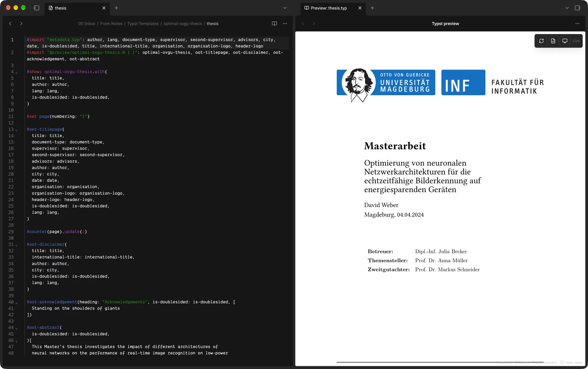Open more options menu in editor pane
Screen dimensions: 588x369
tap(285, 24)
